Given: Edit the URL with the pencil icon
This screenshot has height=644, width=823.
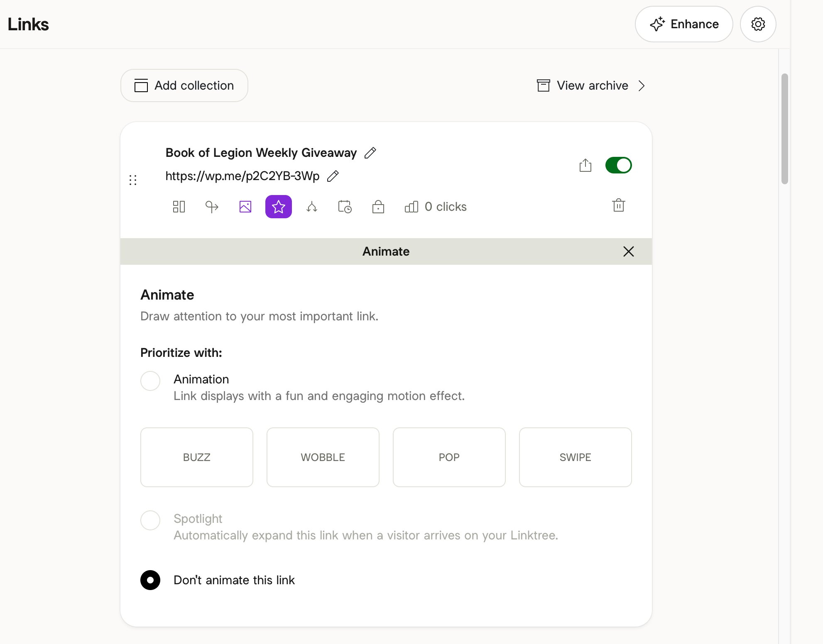Looking at the screenshot, I should coord(333,176).
